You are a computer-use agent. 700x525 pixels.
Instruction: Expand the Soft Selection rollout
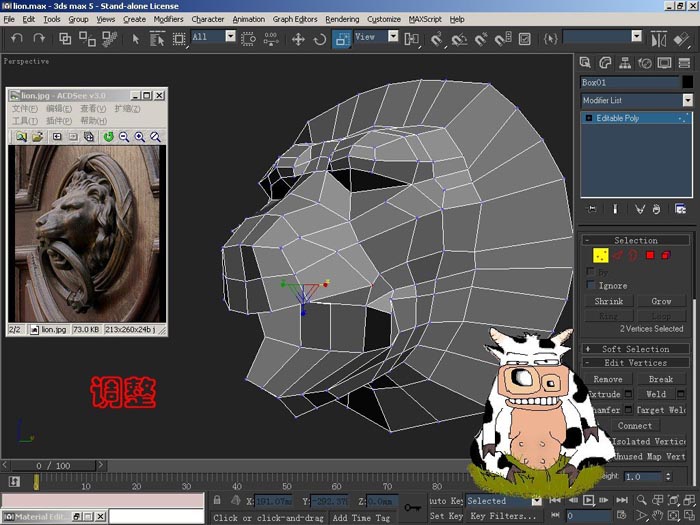point(636,349)
